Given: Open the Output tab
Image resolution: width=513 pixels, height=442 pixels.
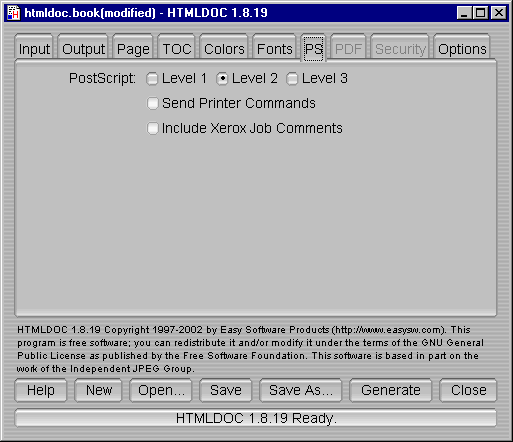Looking at the screenshot, I should coord(83,49).
